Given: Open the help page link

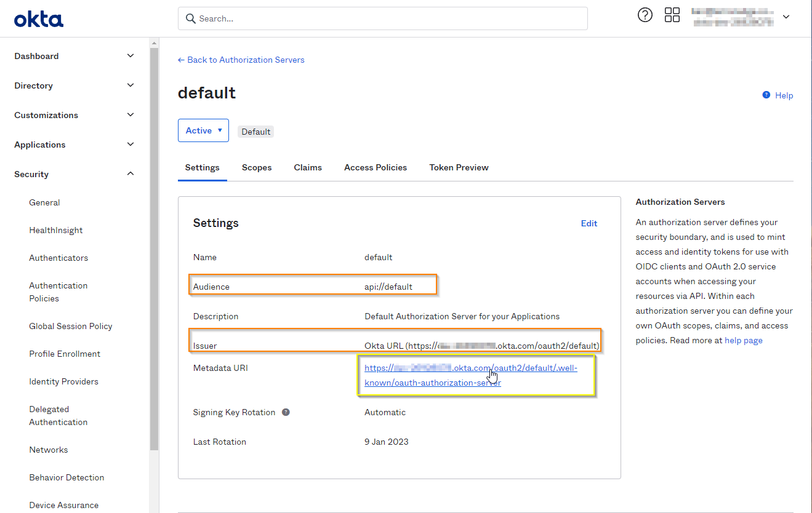Looking at the screenshot, I should point(744,340).
